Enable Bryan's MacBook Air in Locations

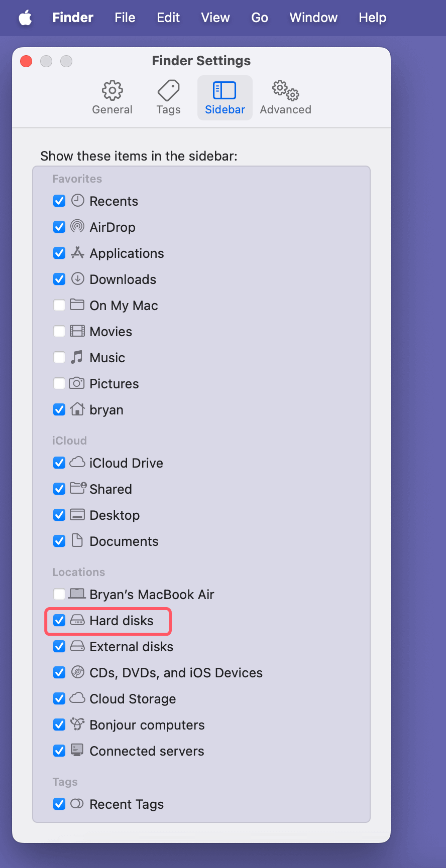click(59, 594)
